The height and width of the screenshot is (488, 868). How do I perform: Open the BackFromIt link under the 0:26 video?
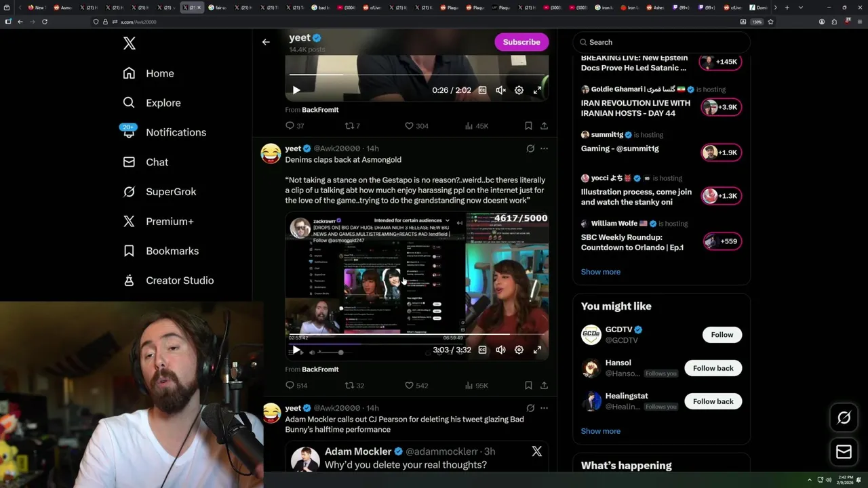pyautogui.click(x=320, y=110)
